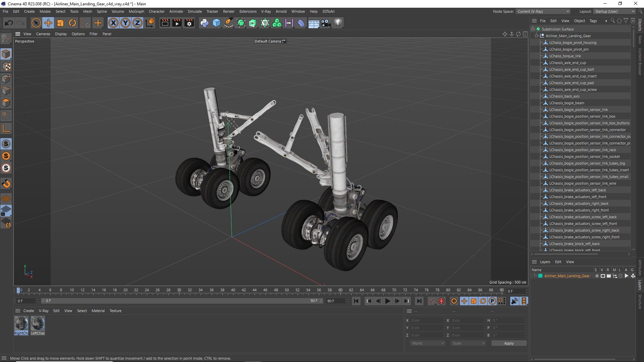Click the Undo arrow icon
This screenshot has height=362, width=644.
pos(9,23)
